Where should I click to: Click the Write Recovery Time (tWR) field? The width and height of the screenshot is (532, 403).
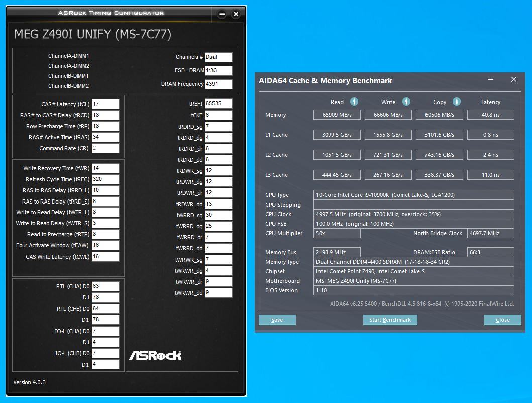105,168
